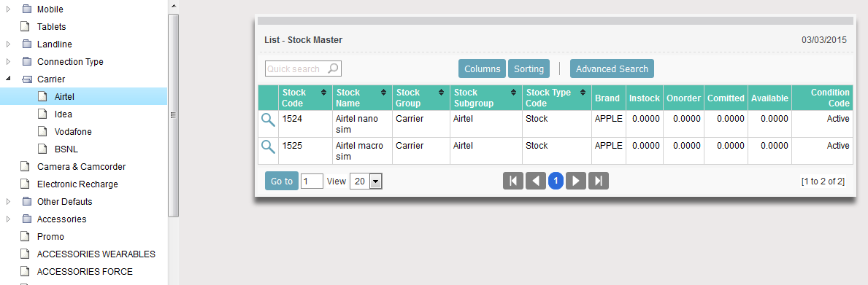
Task: Focus the Go to page number field
Action: pos(312,181)
